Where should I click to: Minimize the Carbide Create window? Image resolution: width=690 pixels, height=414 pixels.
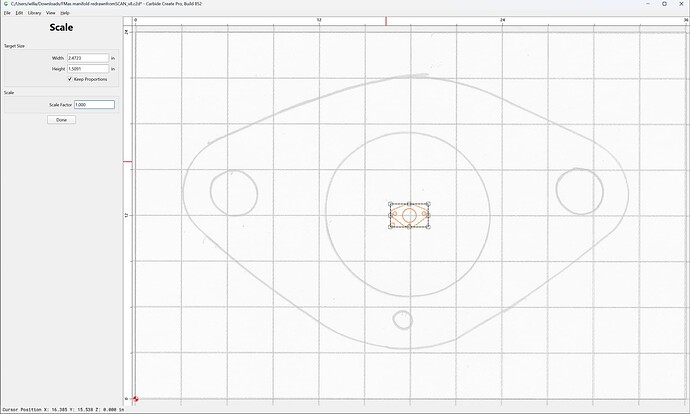pyautogui.click(x=648, y=4)
